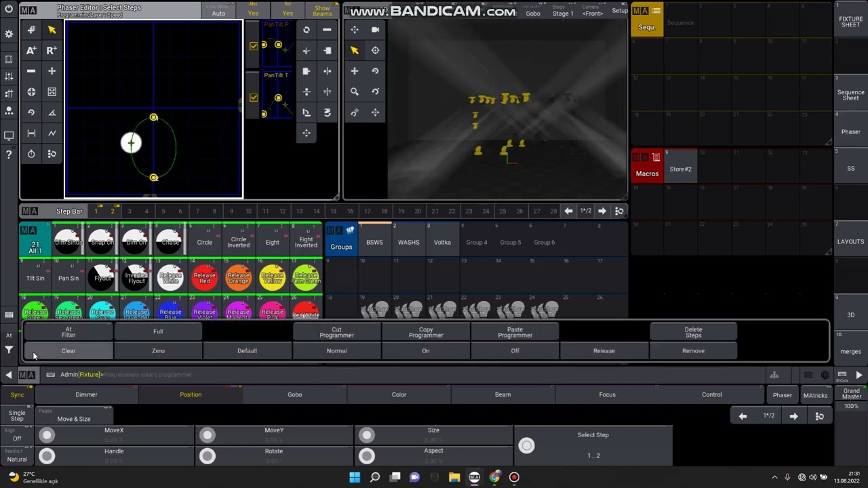The width and height of the screenshot is (868, 488).
Task: Click the encoder bar next-page right arrow
Action: click(793, 416)
